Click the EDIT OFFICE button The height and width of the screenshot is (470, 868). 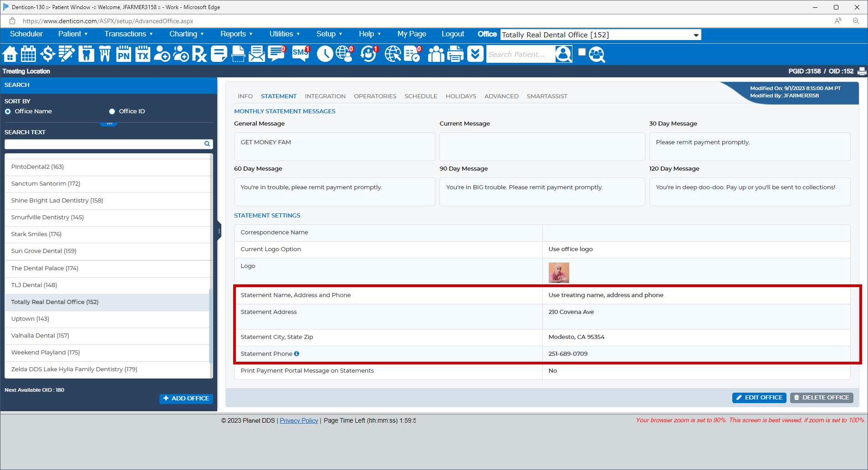(x=759, y=398)
